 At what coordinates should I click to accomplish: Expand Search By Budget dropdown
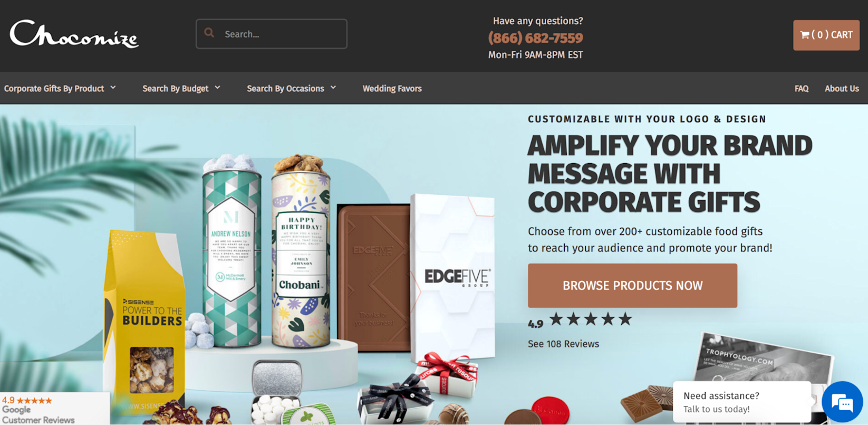coord(181,88)
